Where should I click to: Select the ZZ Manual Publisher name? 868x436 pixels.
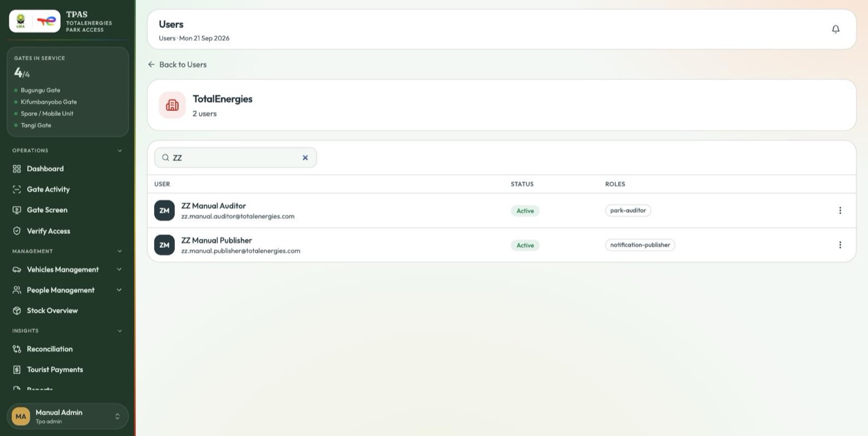point(216,240)
